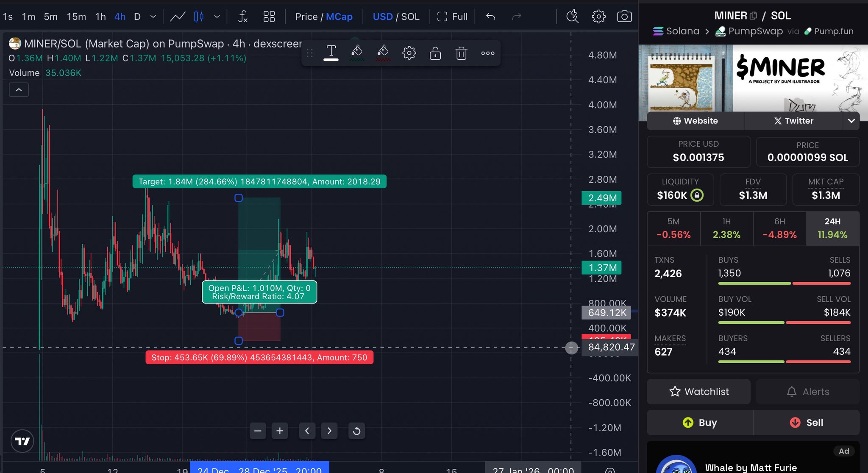The width and height of the screenshot is (868, 473).
Task: Select the 1h timeframe
Action: [x=100, y=17]
